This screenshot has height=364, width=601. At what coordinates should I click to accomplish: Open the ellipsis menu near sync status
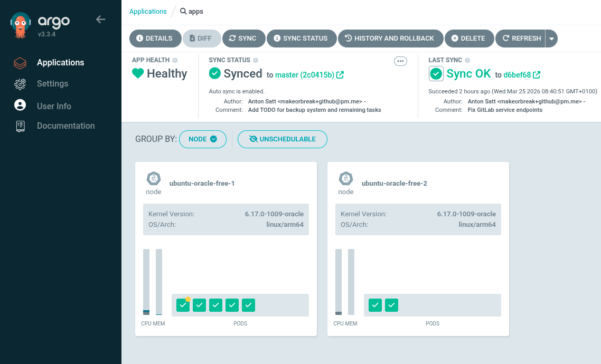(400, 61)
